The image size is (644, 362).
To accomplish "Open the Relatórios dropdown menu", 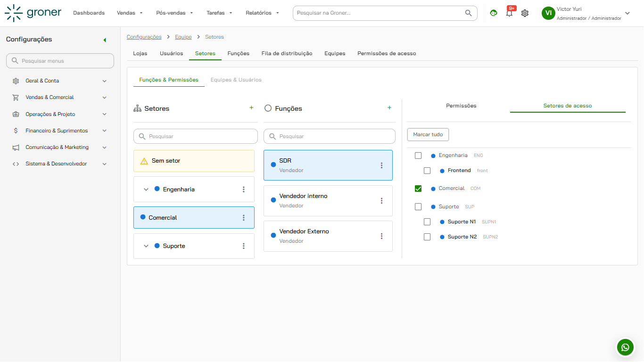I will tap(263, 13).
